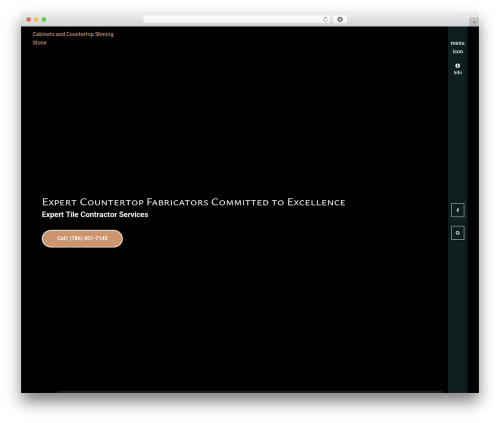
Task: Maximize the window with green button
Action: pos(44,19)
